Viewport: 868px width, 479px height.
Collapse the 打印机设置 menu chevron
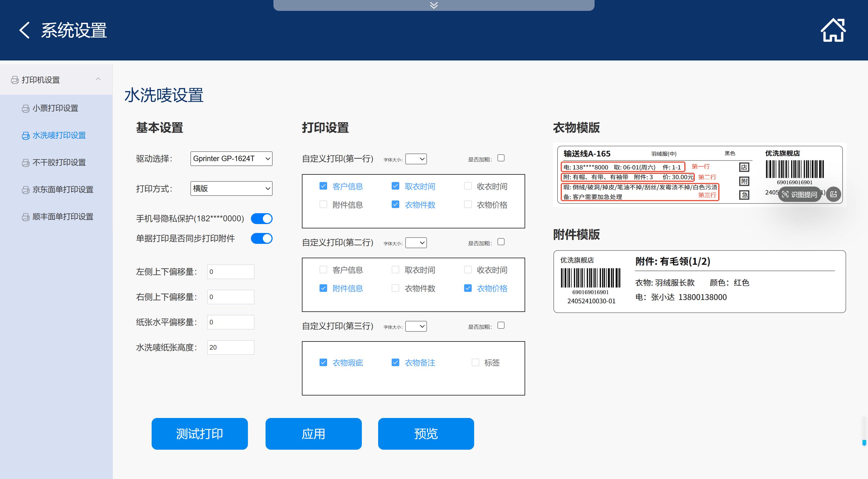click(x=98, y=79)
